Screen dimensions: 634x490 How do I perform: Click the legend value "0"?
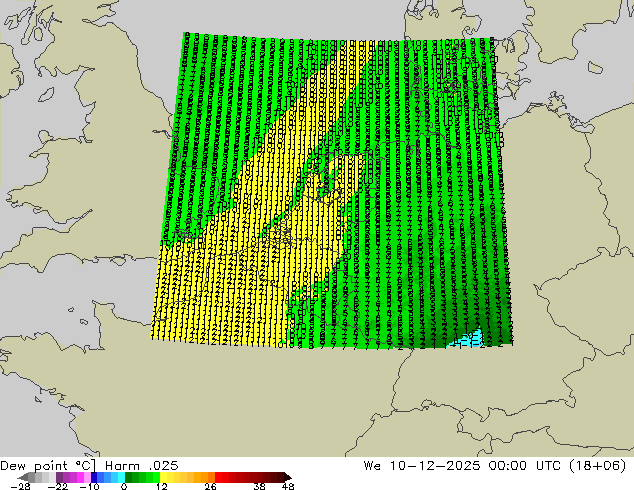[x=124, y=487]
